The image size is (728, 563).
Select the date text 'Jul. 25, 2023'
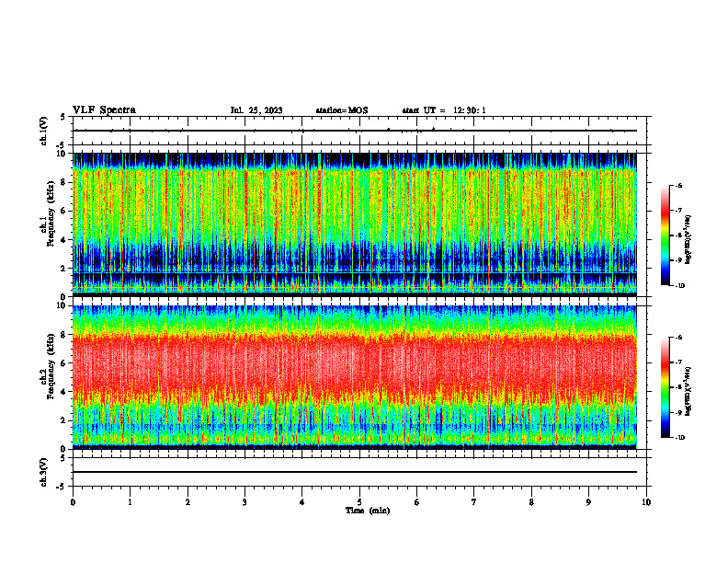point(256,110)
